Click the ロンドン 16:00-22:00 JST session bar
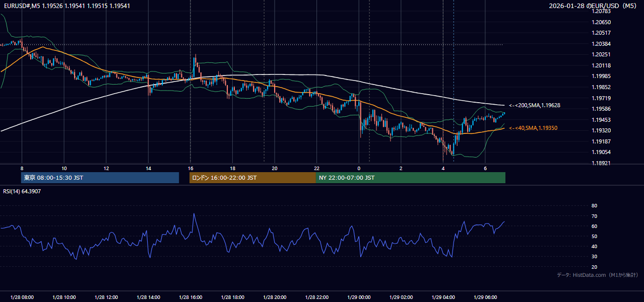The image size is (644, 302). (x=252, y=178)
